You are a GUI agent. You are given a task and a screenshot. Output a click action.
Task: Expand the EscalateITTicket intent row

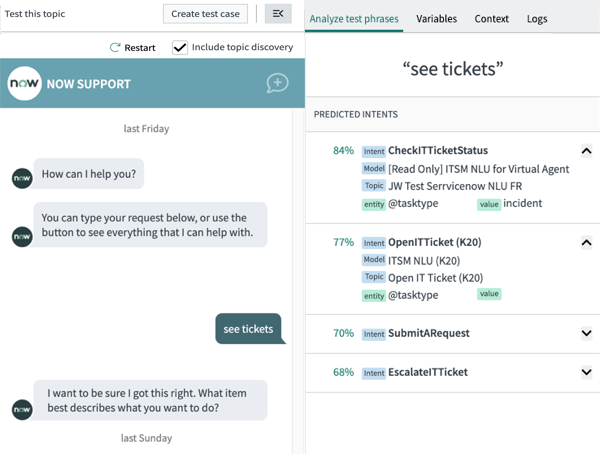[586, 372]
